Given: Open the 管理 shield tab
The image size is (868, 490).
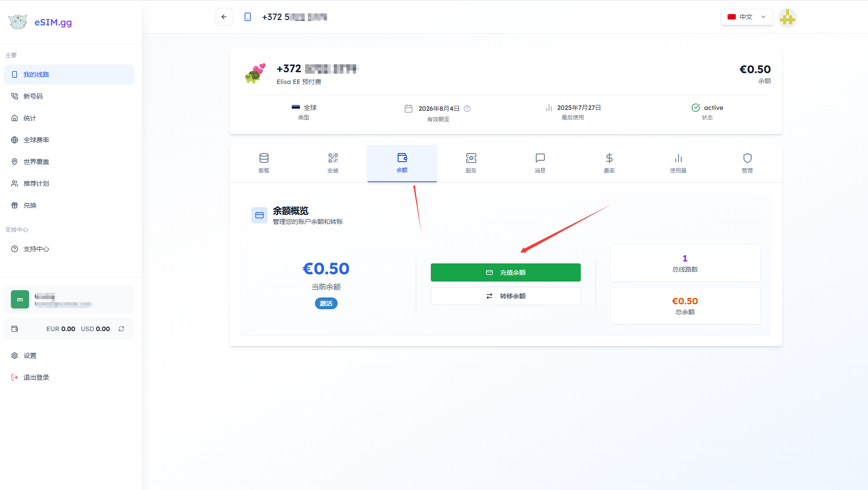Looking at the screenshot, I should coord(747,163).
